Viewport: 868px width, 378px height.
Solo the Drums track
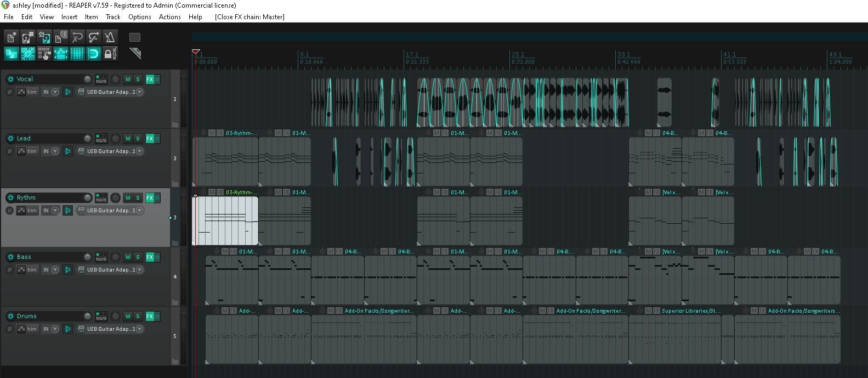pyautogui.click(x=138, y=316)
